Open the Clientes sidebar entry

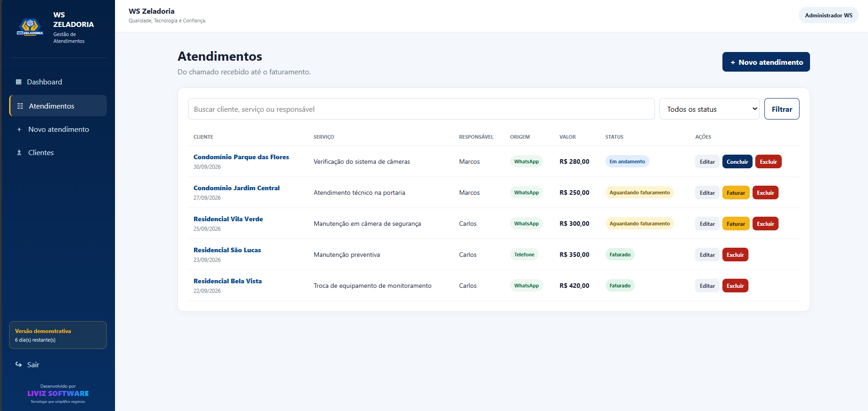[x=58, y=153]
